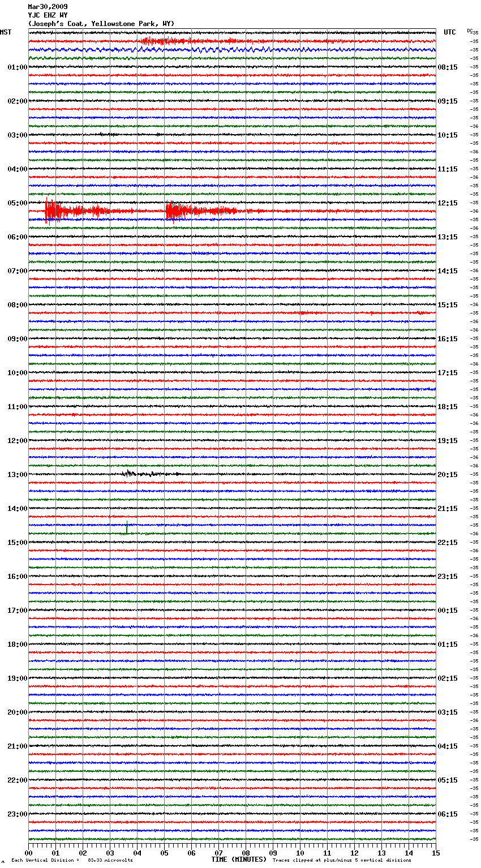
Task: Click the 15:15 UTC time label
Action: click(x=448, y=305)
